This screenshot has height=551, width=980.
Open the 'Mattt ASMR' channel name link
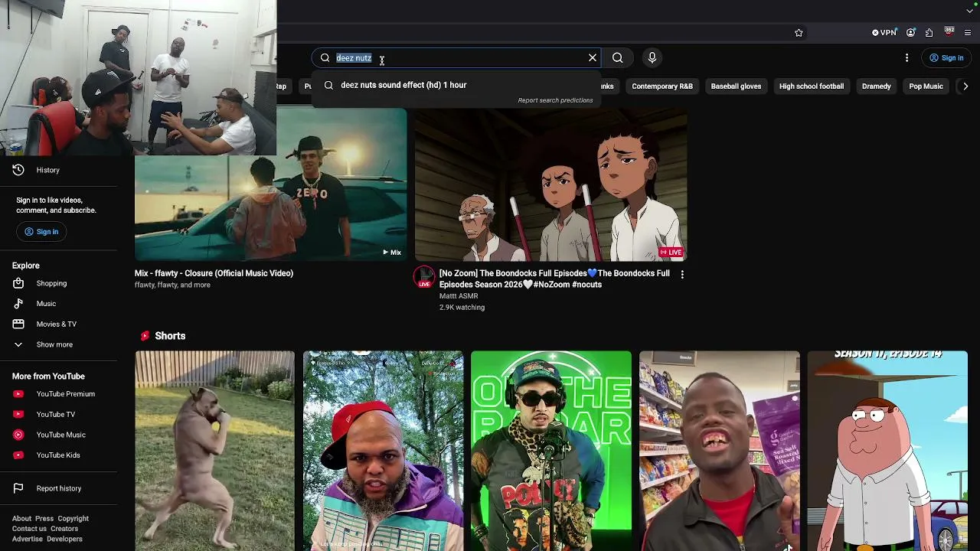coord(459,296)
